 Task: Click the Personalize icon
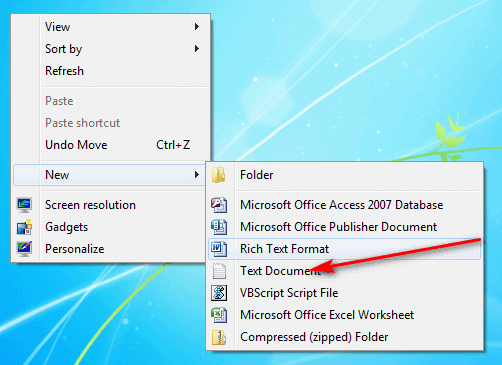24,249
